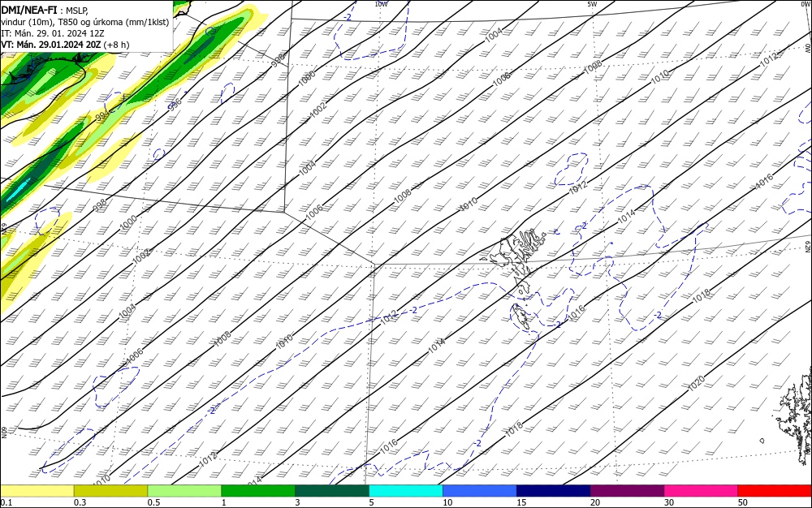Click the dark green 3 mm legend swatch
Image resolution: width=812 pixels, height=508 pixels.
[x=332, y=491]
